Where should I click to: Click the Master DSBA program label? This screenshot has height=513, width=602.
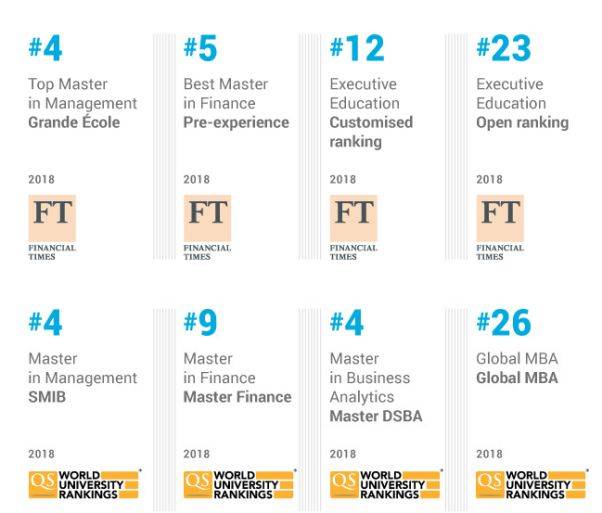point(377,416)
